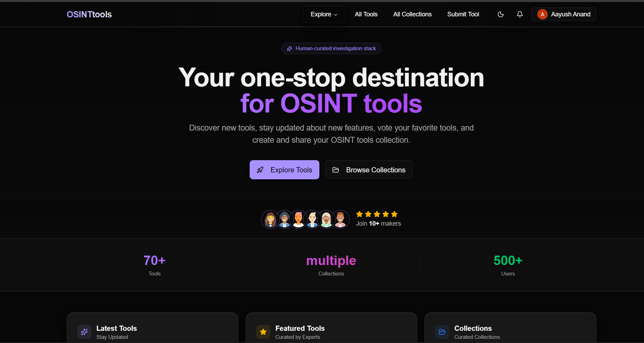Expand the Aayush Anand profile menu
The height and width of the screenshot is (343, 644).
click(x=563, y=14)
